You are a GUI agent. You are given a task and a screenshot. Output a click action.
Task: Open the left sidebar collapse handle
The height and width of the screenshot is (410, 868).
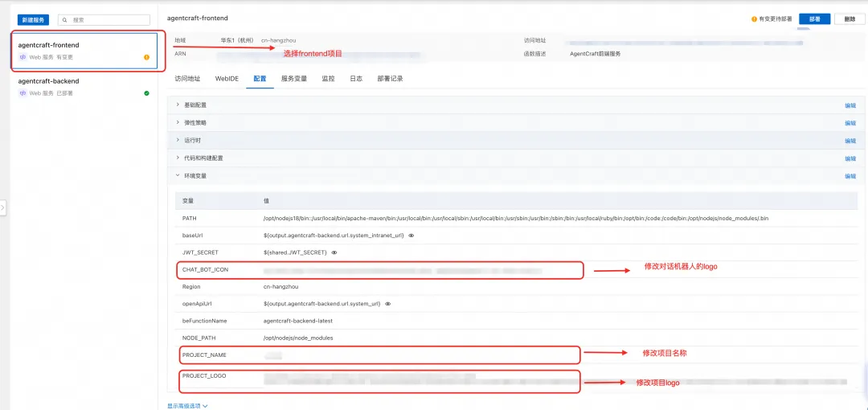click(x=2, y=207)
